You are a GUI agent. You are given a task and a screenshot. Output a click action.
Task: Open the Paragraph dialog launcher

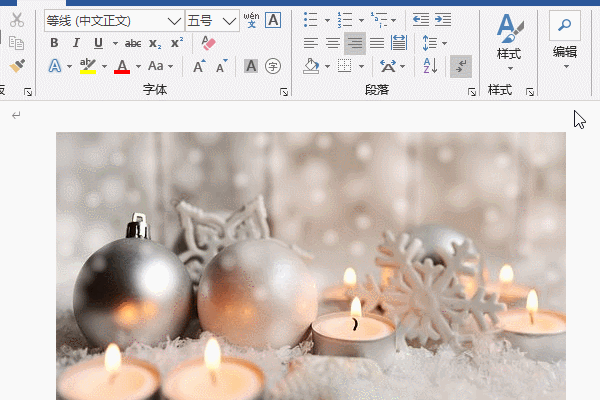click(472, 92)
